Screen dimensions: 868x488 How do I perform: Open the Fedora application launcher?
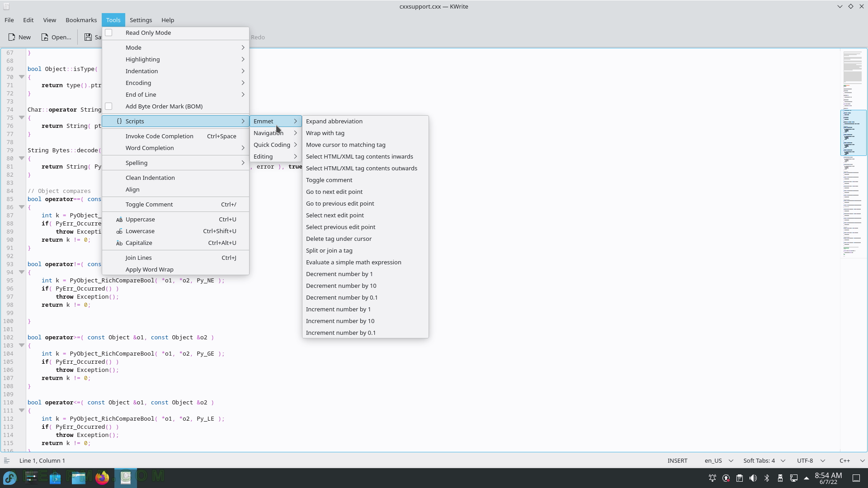(10, 478)
